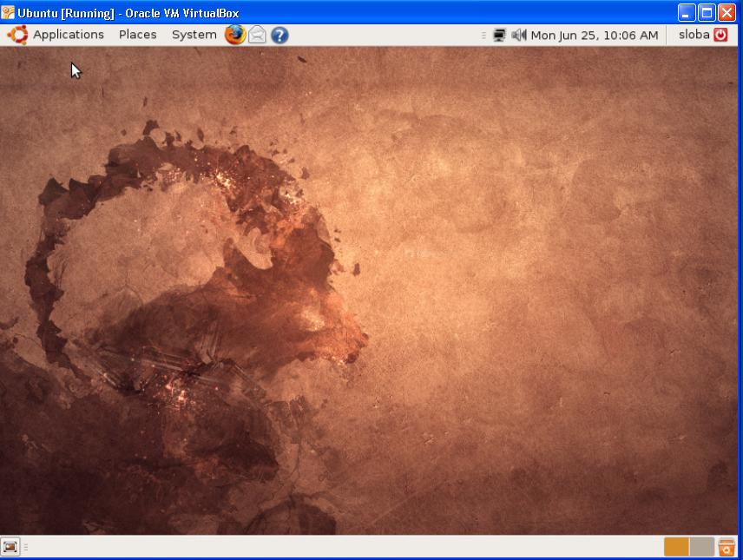Launch Firefox web browser from panel
Viewport: 743px width, 560px height.
[x=235, y=35]
